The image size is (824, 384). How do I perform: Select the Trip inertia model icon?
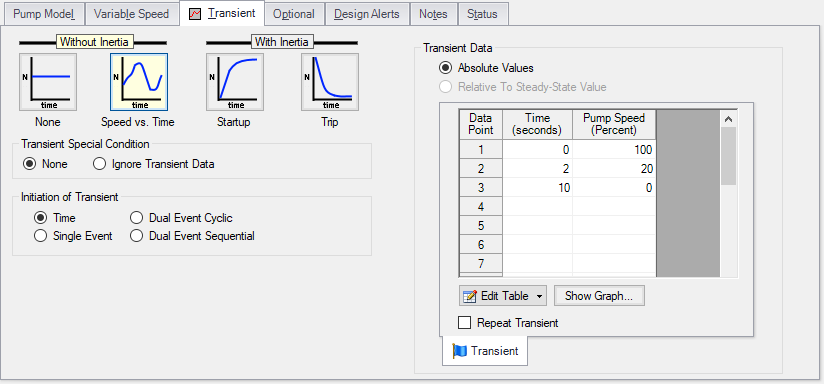click(x=330, y=82)
